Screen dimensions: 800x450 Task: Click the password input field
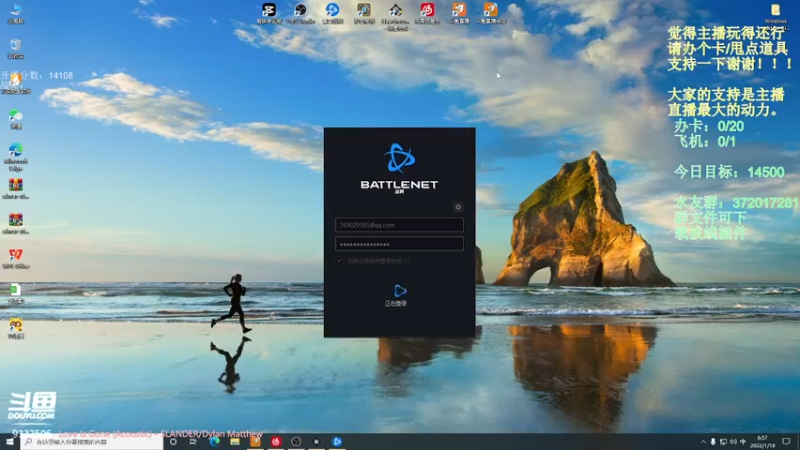coord(399,244)
